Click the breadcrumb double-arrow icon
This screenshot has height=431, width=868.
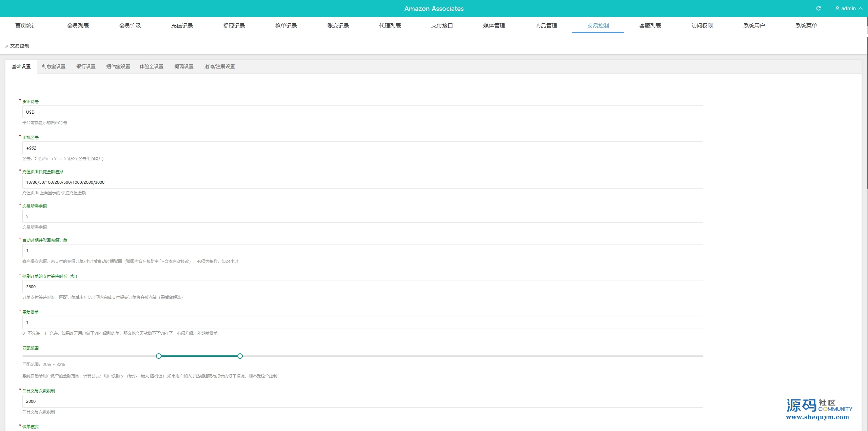[6, 46]
